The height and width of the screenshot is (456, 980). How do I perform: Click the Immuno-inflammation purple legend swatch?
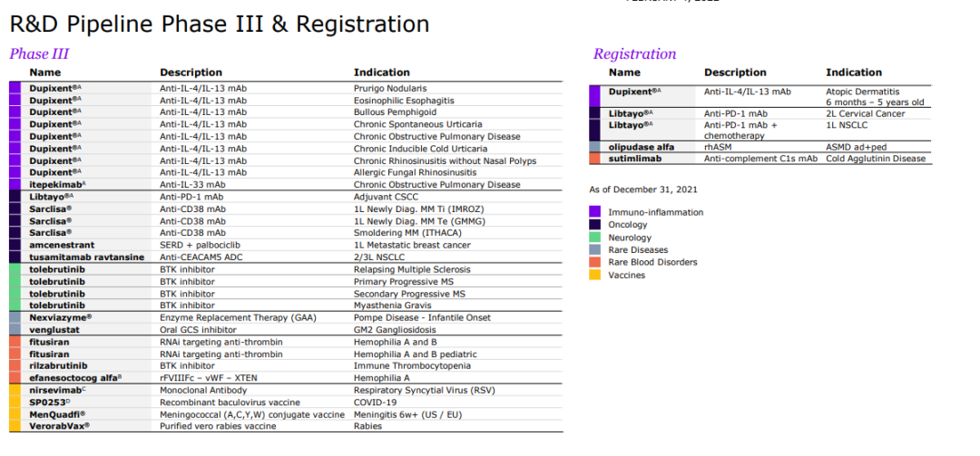(594, 212)
